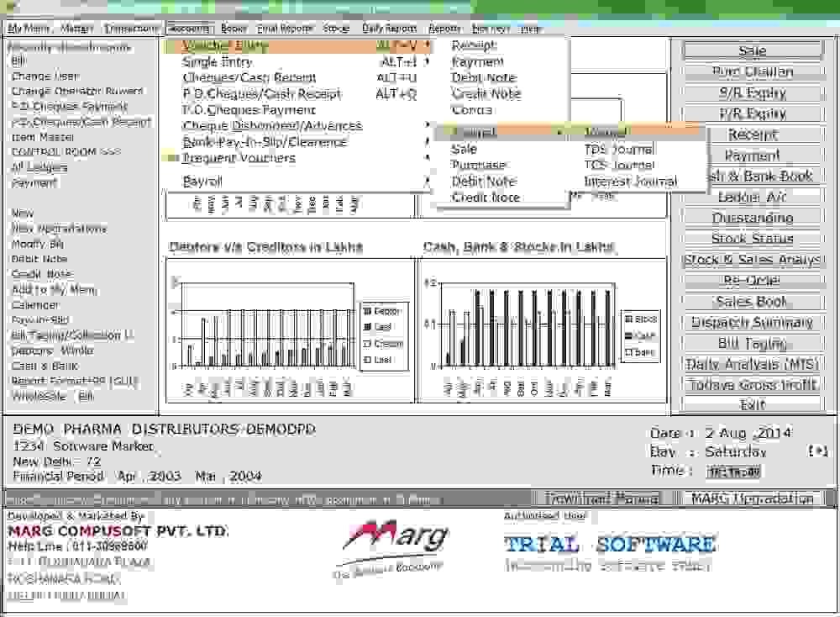
Task: Open the Sales Book button
Action: 753,301
